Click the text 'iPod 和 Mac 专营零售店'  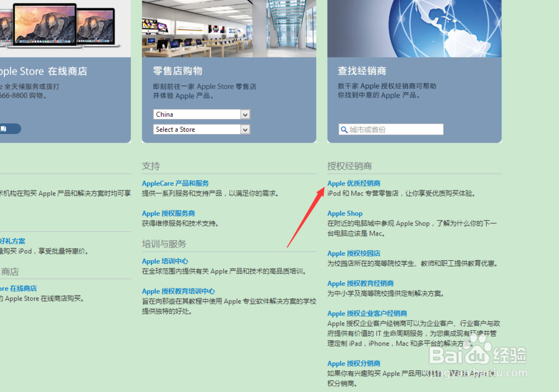coord(363,193)
